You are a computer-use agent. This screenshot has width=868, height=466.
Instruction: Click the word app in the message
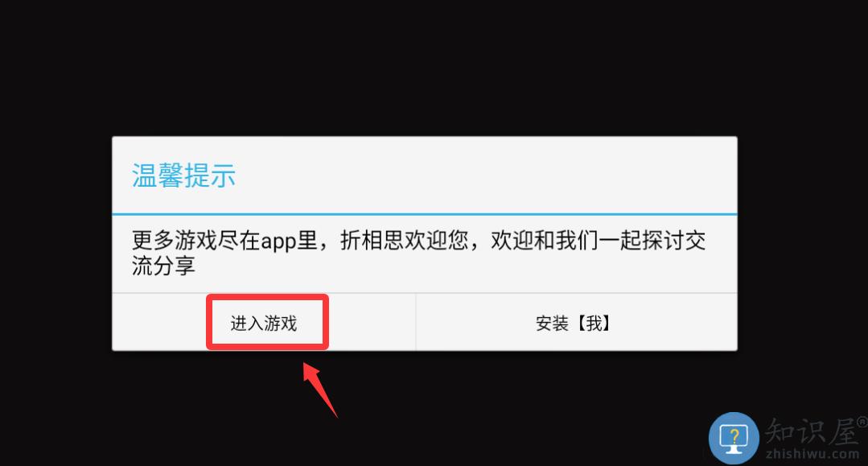pos(278,242)
